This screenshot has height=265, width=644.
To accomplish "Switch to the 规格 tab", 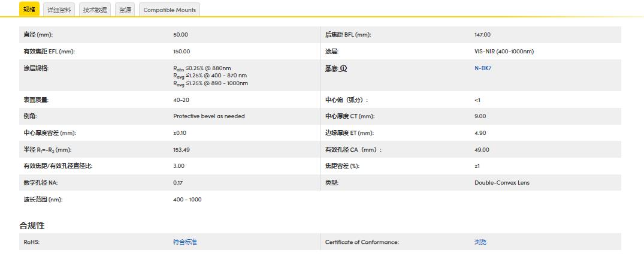I will [29, 10].
